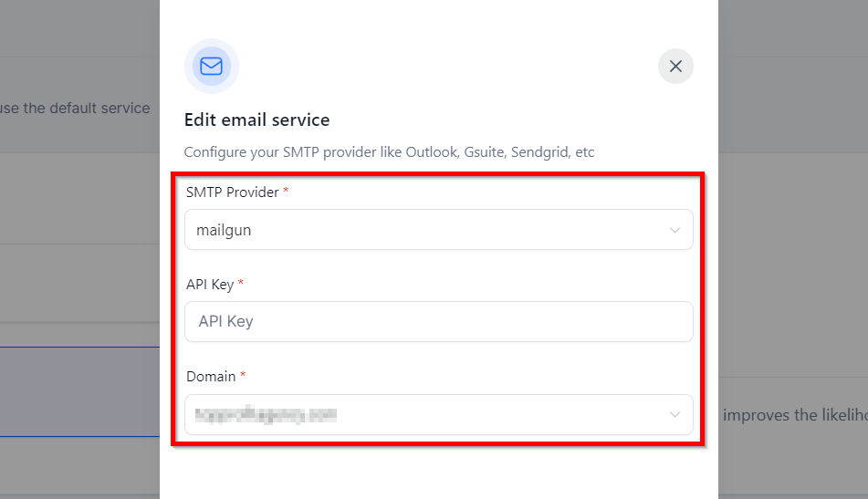Viewport: 868px width, 499px height.
Task: Expand Domain list using its chevron arrow
Action: coord(675,414)
